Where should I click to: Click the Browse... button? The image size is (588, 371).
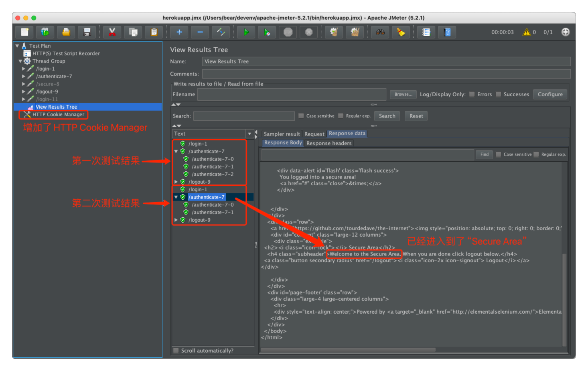click(x=403, y=94)
